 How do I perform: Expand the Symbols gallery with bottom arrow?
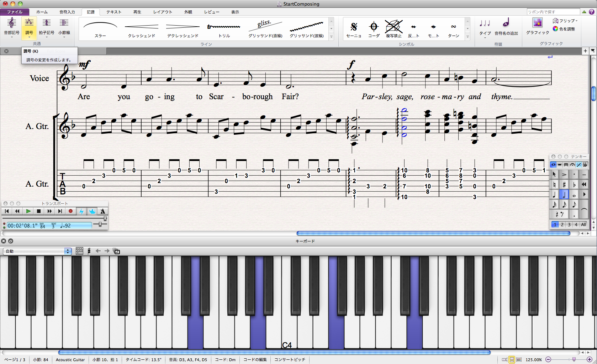(x=467, y=37)
